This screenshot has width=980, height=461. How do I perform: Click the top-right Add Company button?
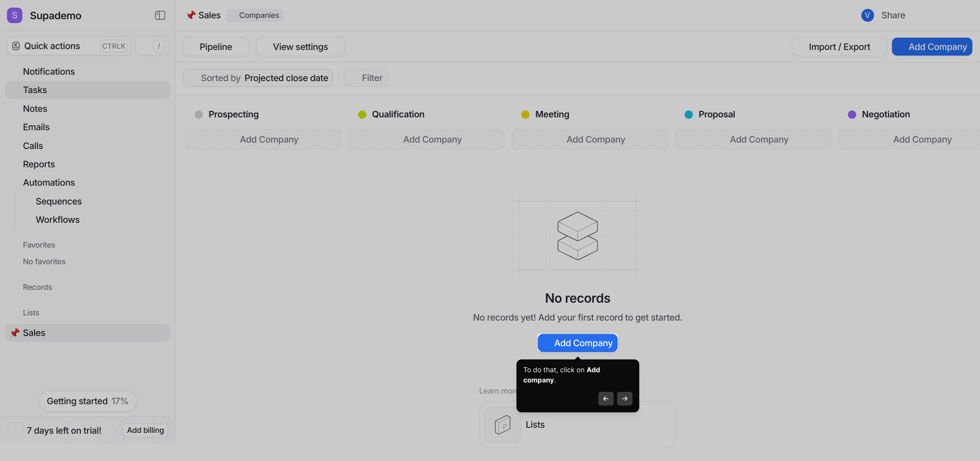click(x=932, y=47)
